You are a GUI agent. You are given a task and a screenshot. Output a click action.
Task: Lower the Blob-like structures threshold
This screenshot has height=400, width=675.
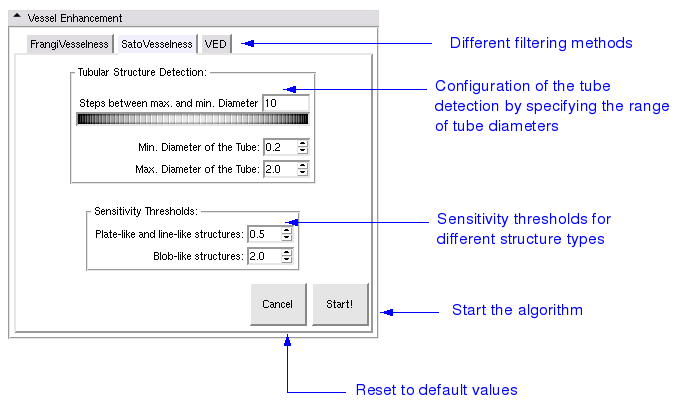[286, 260]
